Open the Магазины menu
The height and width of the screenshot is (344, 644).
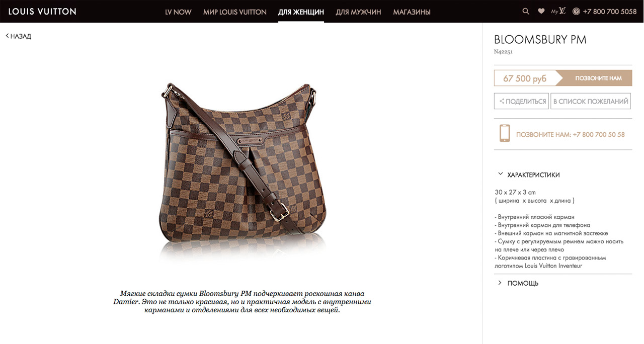(x=412, y=12)
